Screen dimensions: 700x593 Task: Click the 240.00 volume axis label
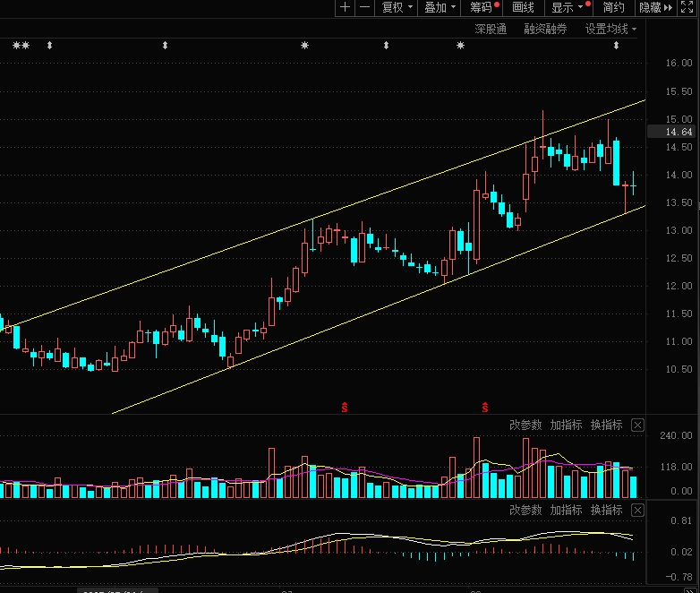click(x=676, y=435)
